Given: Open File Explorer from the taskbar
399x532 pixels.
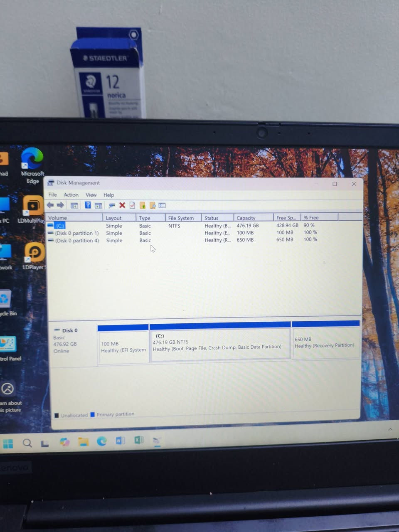Looking at the screenshot, I should 84,441.
